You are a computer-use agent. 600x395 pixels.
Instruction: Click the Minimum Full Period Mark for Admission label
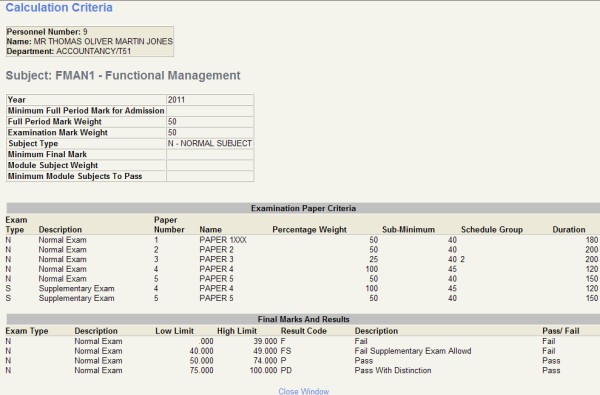coord(86,111)
